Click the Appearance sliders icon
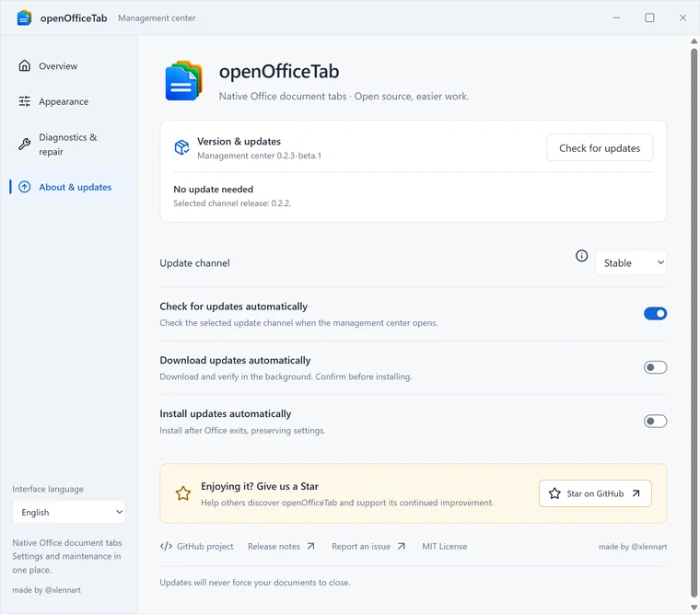Viewport: 700px width, 614px height. [25, 101]
